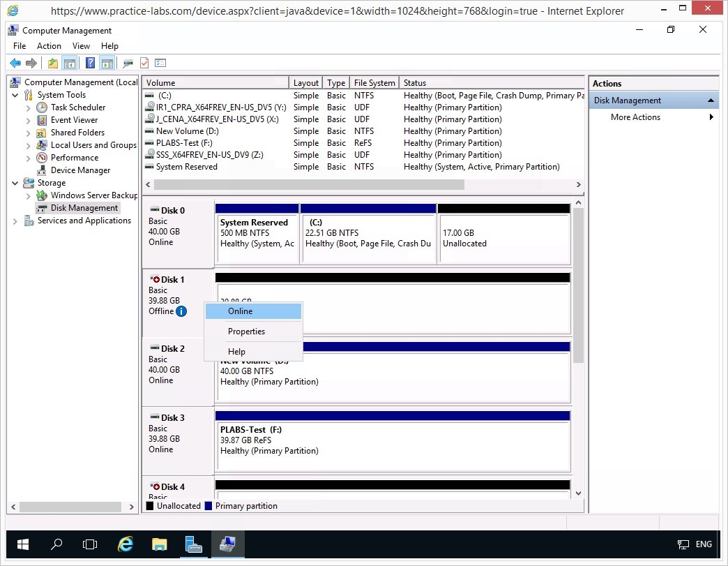Toggle the Show/Hide Console Tree icon
728x566 pixels.
pyautogui.click(x=70, y=64)
